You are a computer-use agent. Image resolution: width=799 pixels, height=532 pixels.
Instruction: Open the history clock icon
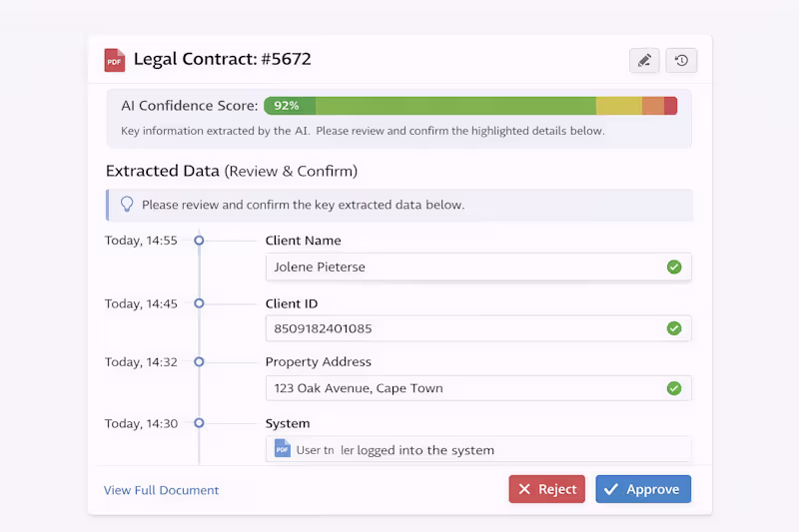pyautogui.click(x=681, y=60)
